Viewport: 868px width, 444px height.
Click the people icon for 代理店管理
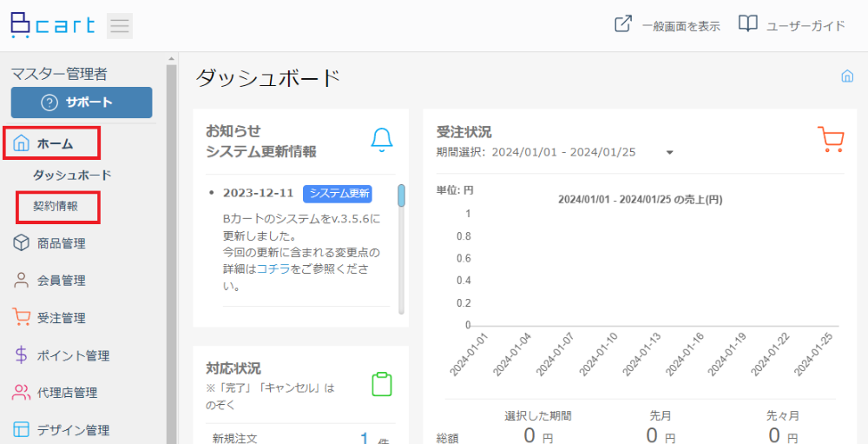tap(21, 393)
